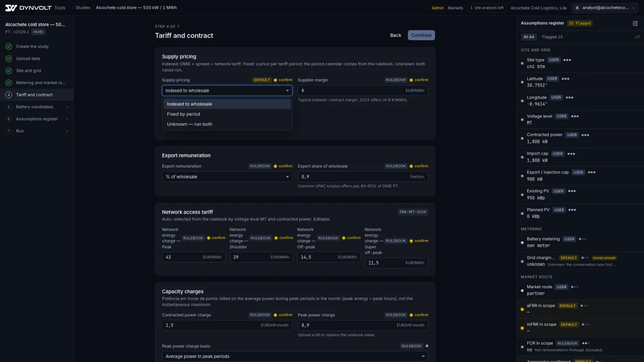Image resolution: width=644 pixels, height=362 pixels.
Task: Open the Supply pricing dropdown
Action: [227, 90]
